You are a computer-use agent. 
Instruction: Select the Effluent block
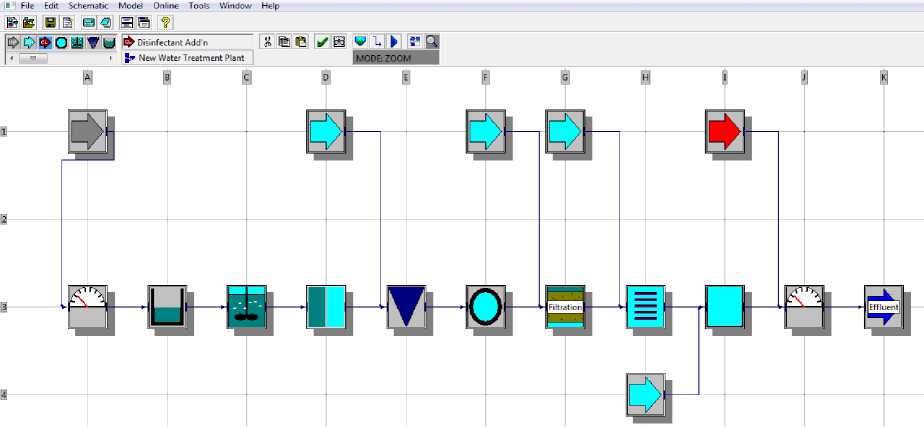884,307
